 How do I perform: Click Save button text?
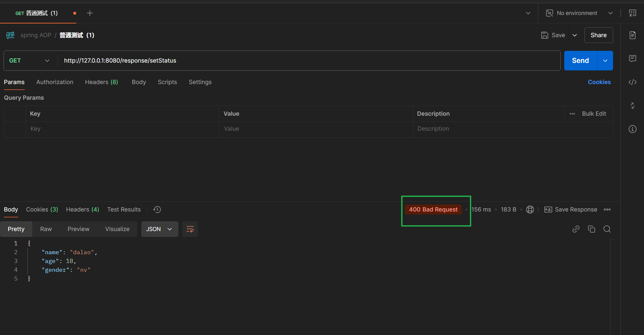[558, 35]
